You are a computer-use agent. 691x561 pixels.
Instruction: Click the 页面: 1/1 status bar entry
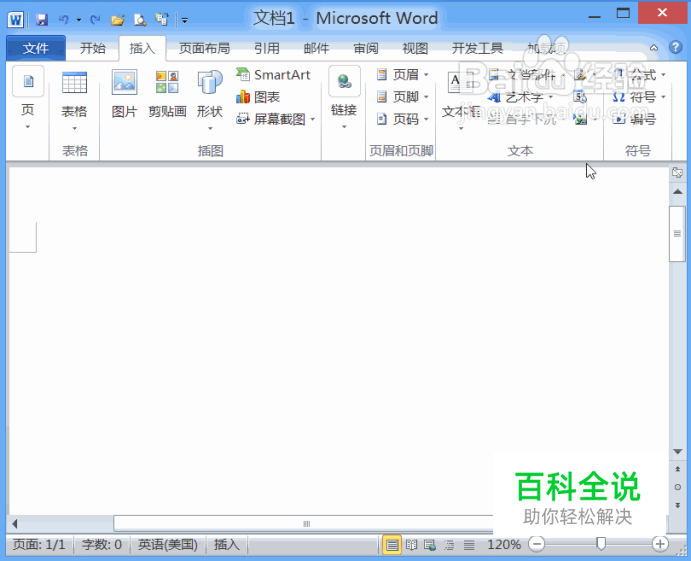click(x=39, y=545)
